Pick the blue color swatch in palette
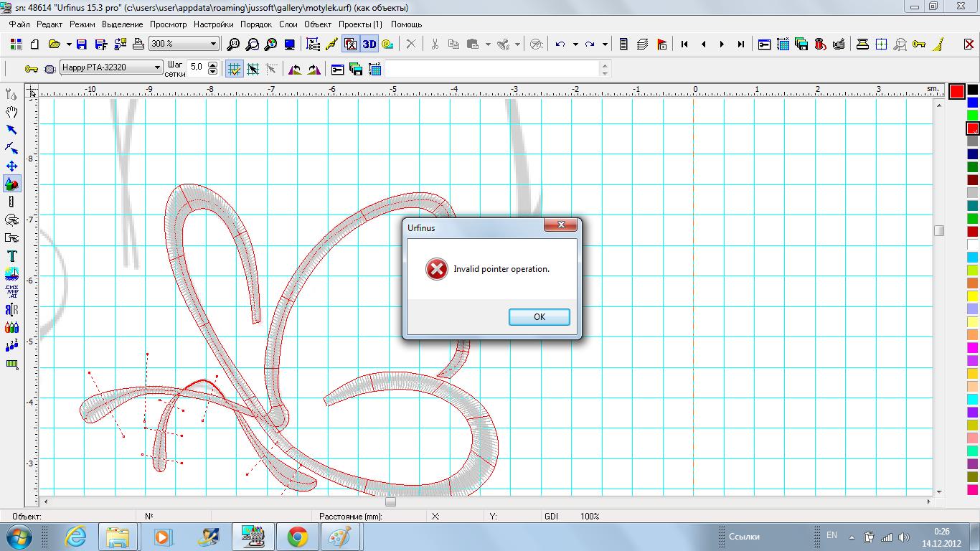Screen dimensions: 980x551 tap(972, 103)
